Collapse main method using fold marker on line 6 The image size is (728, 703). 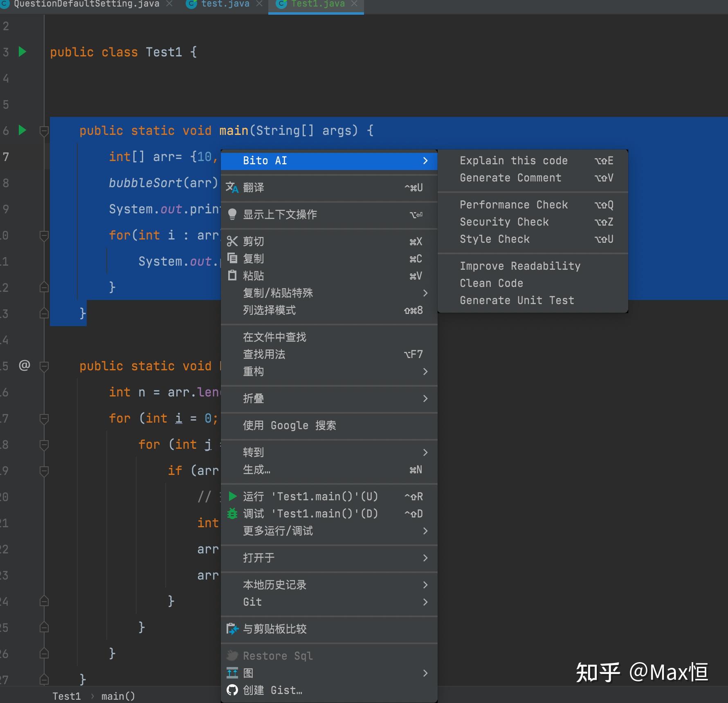(44, 131)
